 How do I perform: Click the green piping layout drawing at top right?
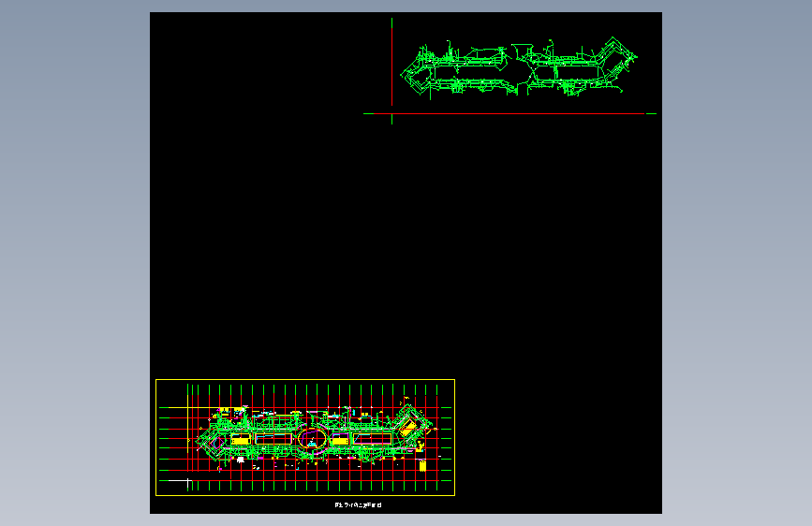coord(518,67)
